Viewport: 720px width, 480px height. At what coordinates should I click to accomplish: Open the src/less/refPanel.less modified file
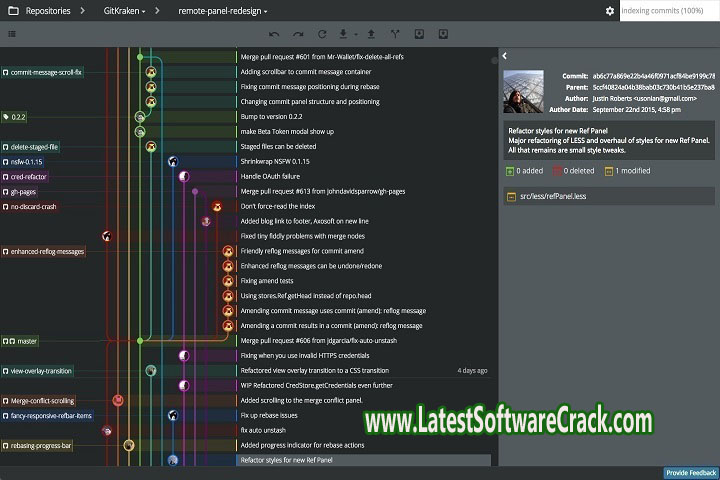[552, 196]
